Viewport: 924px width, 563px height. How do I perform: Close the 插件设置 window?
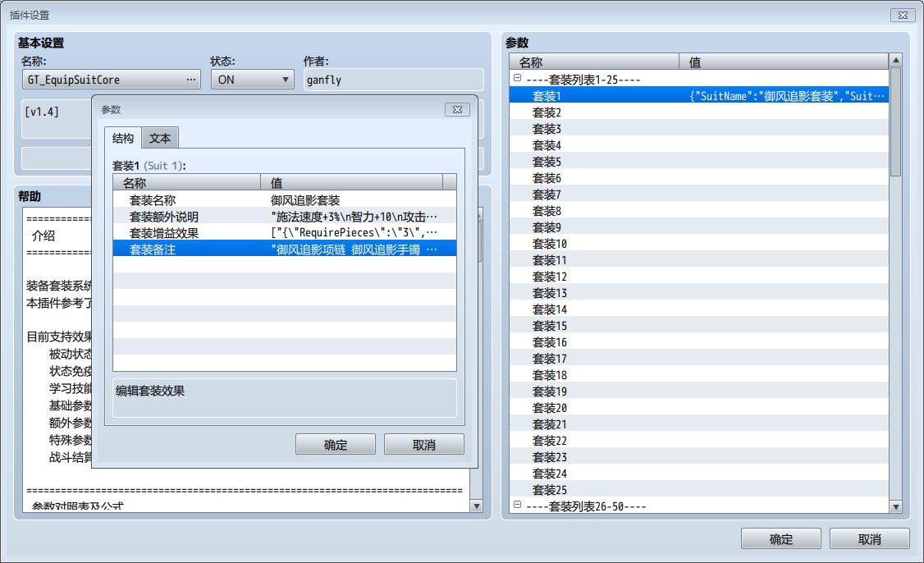902,16
